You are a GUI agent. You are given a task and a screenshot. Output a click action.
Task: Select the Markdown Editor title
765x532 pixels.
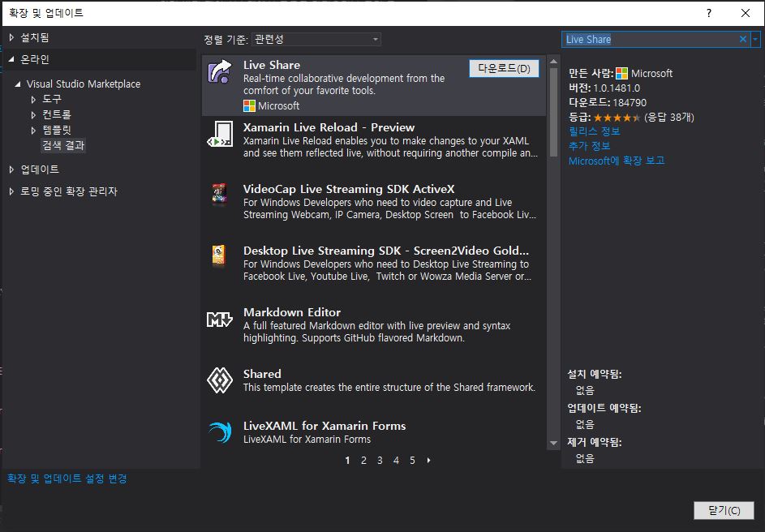(x=292, y=312)
